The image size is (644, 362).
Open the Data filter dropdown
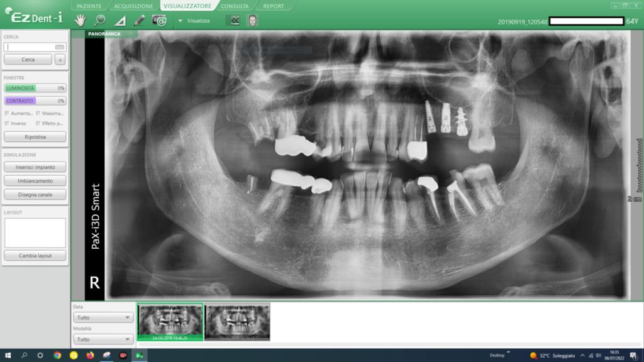click(x=103, y=317)
